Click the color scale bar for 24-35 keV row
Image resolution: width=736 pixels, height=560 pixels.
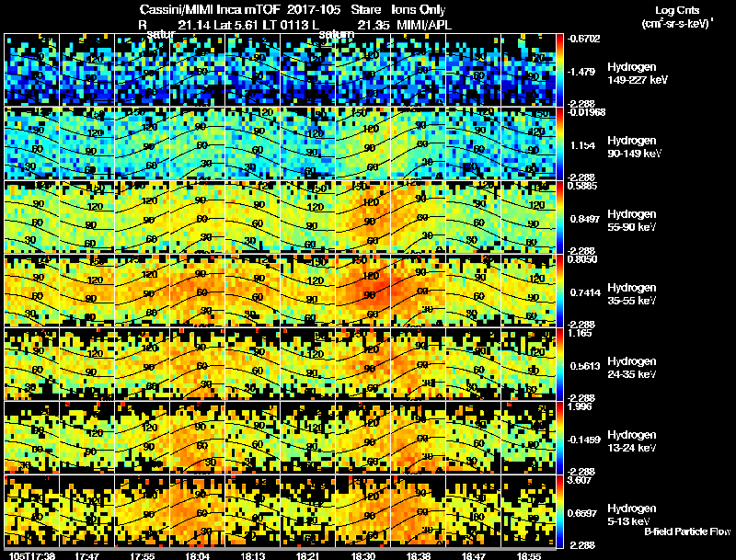point(559,364)
